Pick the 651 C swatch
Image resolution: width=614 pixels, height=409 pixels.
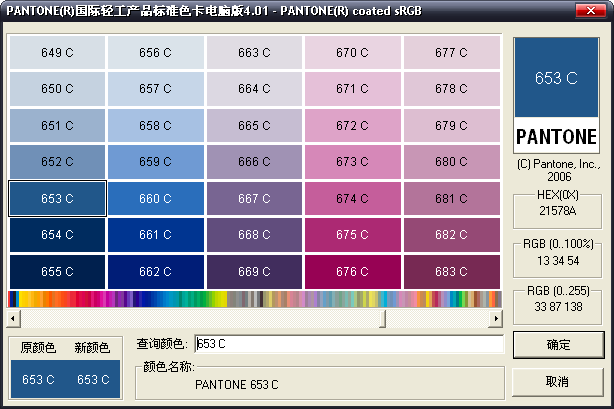57,125
